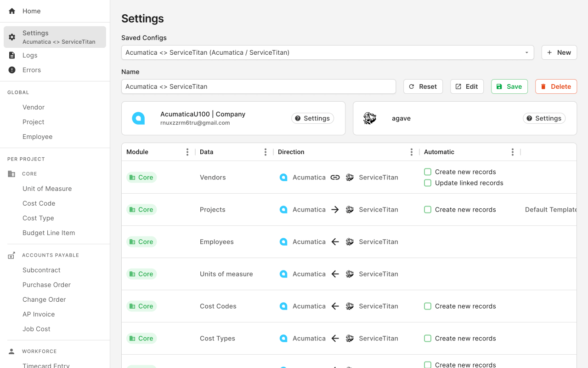This screenshot has height=368, width=588.
Task: Open Automatic column menu dots
Action: click(513, 152)
